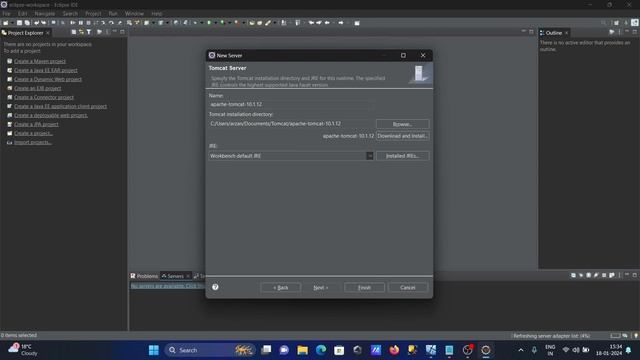Click Create a Maven project link
This screenshot has height=360, width=640.
(40, 61)
